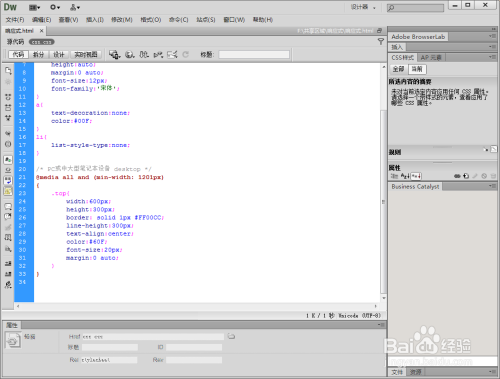
Task: Show category view in CSS properties
Action: click(395, 176)
